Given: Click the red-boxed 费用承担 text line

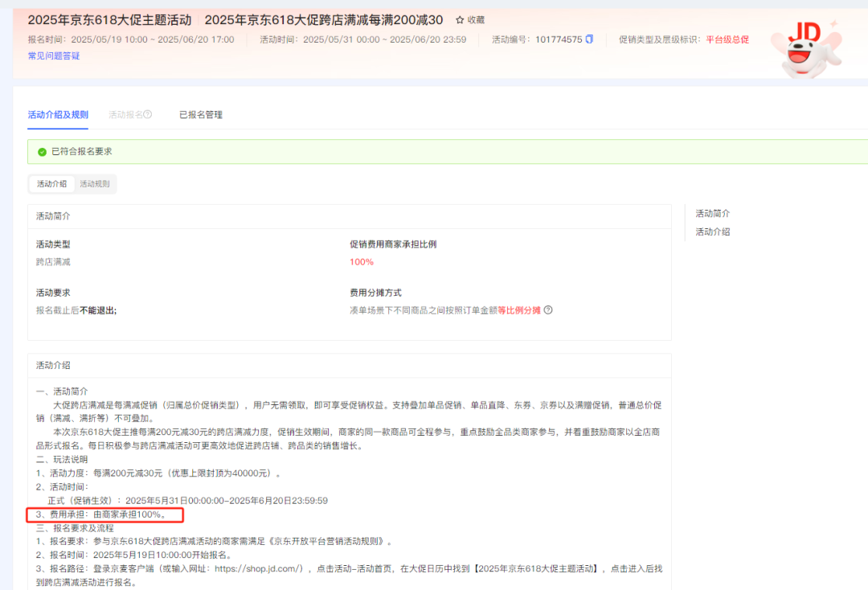Looking at the screenshot, I should [104, 515].
